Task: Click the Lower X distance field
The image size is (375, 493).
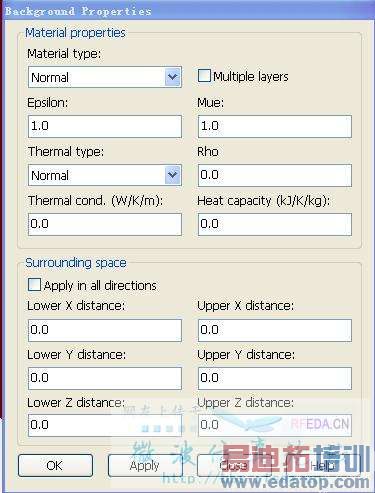Action: 105,330
